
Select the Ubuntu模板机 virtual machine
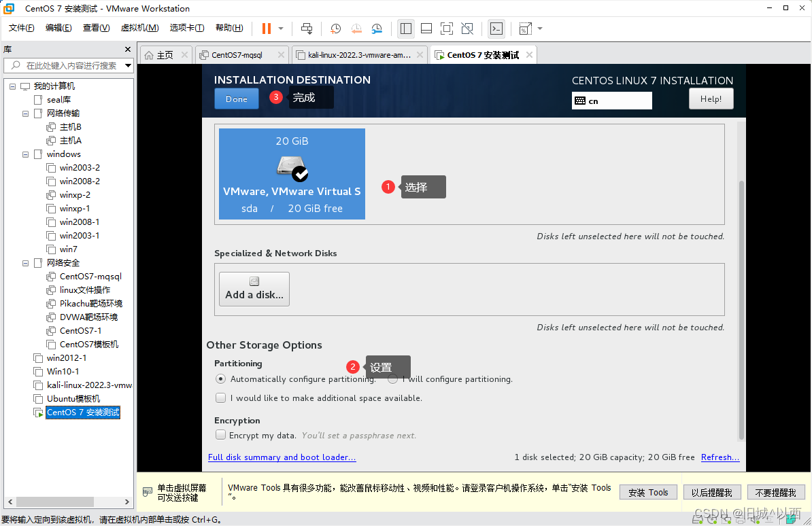73,399
